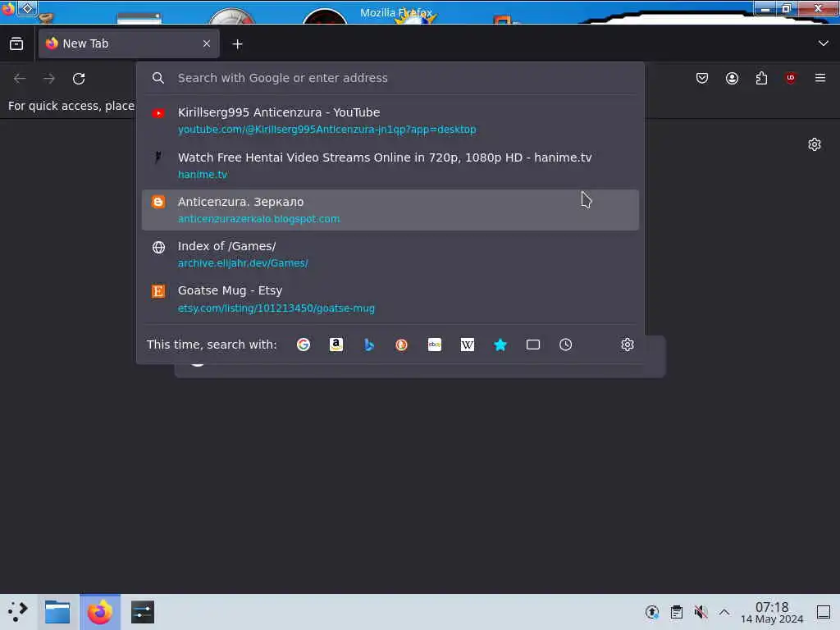The width and height of the screenshot is (840, 630).
Task: Search open tabs with tabs icon
Action: coord(533,345)
